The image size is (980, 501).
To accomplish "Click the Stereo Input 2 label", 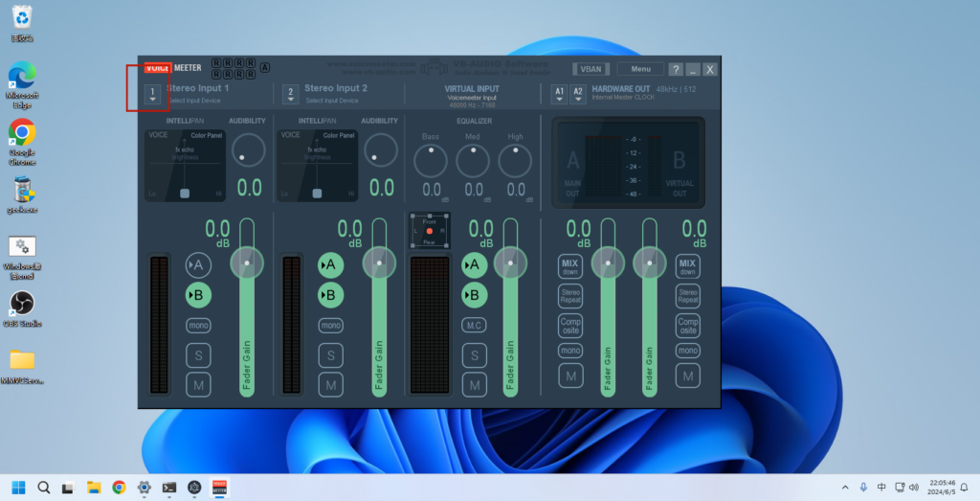I will [x=336, y=88].
